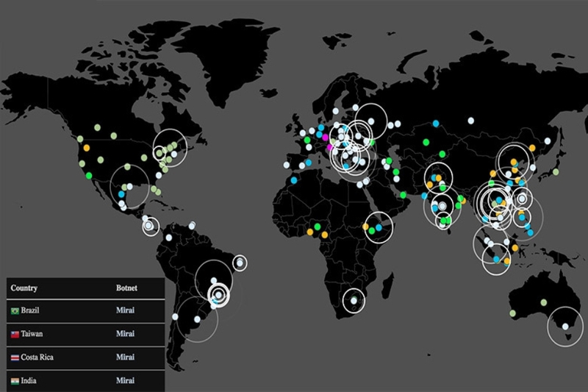Click the Brazil flag icon in the table
This screenshot has height=392, width=588.
tap(15, 311)
